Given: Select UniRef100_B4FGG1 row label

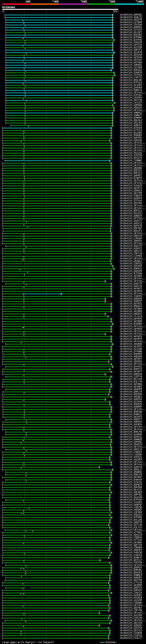Looking at the screenshot, I should (x=131, y=70).
